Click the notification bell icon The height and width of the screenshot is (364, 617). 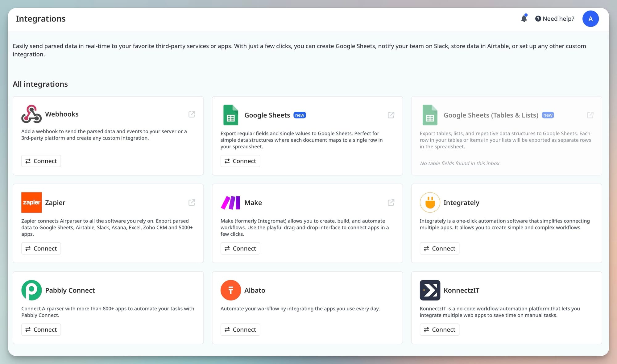pos(524,19)
